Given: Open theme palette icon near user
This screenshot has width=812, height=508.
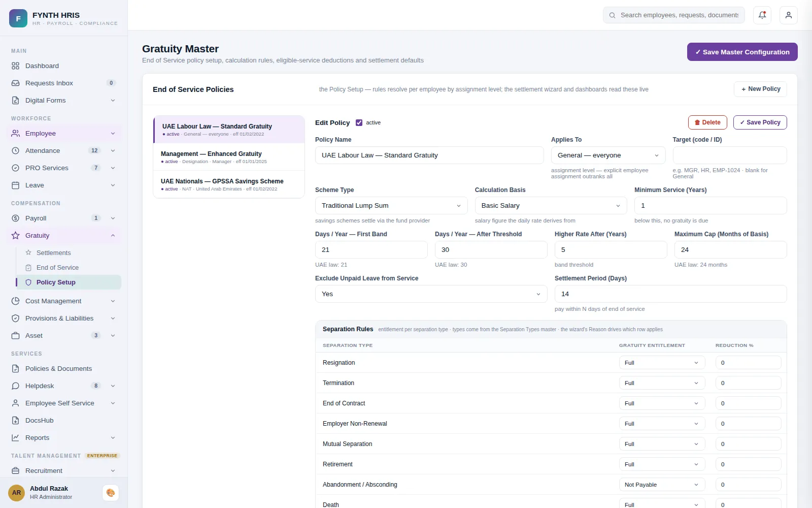Looking at the screenshot, I should [x=111, y=493].
